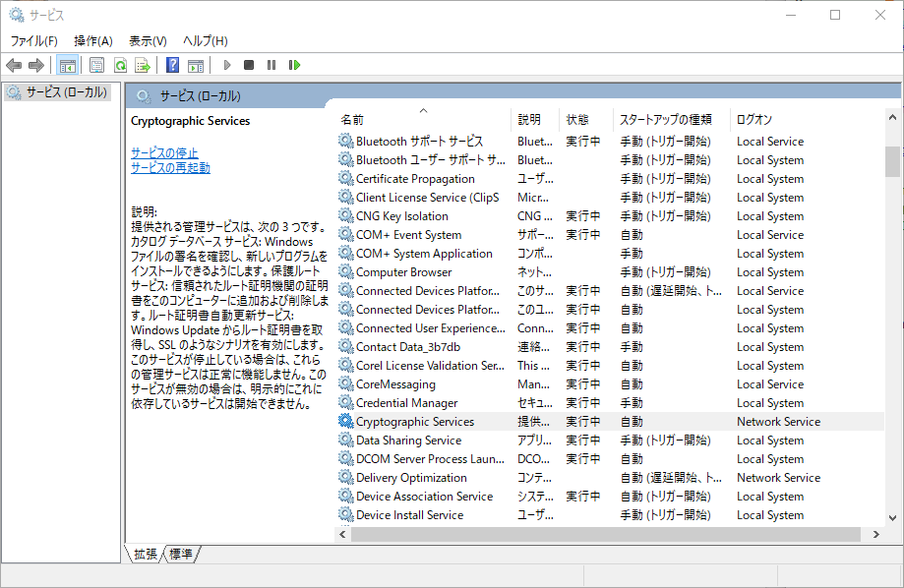
Task: Open the 表示(V) menu
Action: [148, 41]
